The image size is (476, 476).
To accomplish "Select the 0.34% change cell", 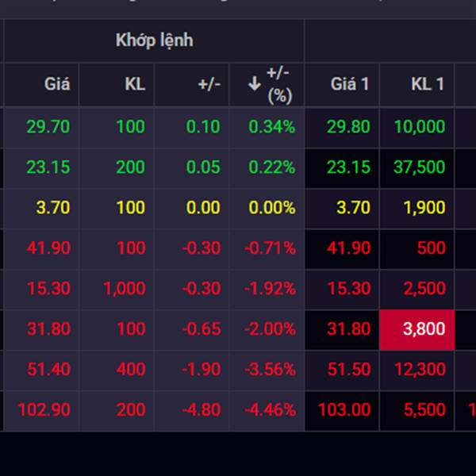I will tap(271, 127).
